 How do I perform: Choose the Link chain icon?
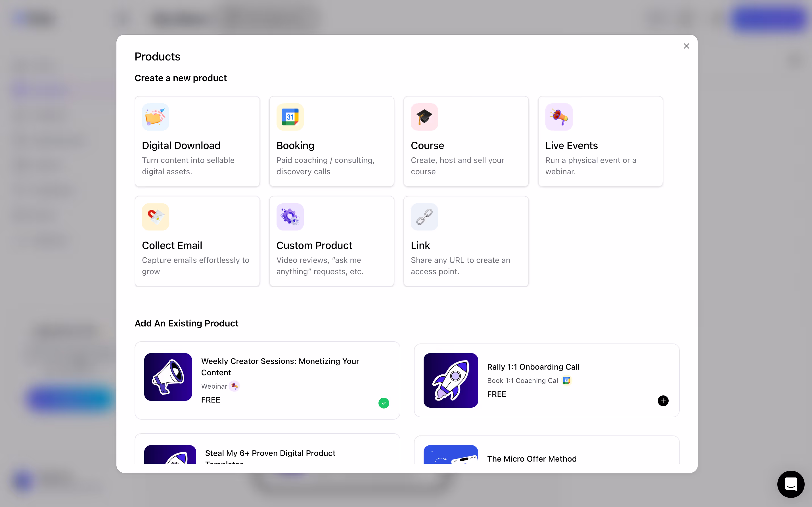point(424,217)
